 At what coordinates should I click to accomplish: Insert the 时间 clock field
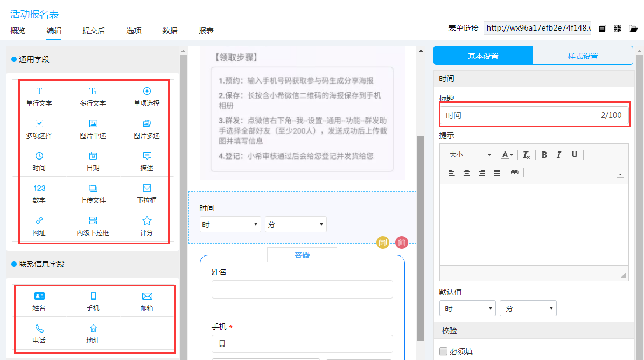click(39, 161)
